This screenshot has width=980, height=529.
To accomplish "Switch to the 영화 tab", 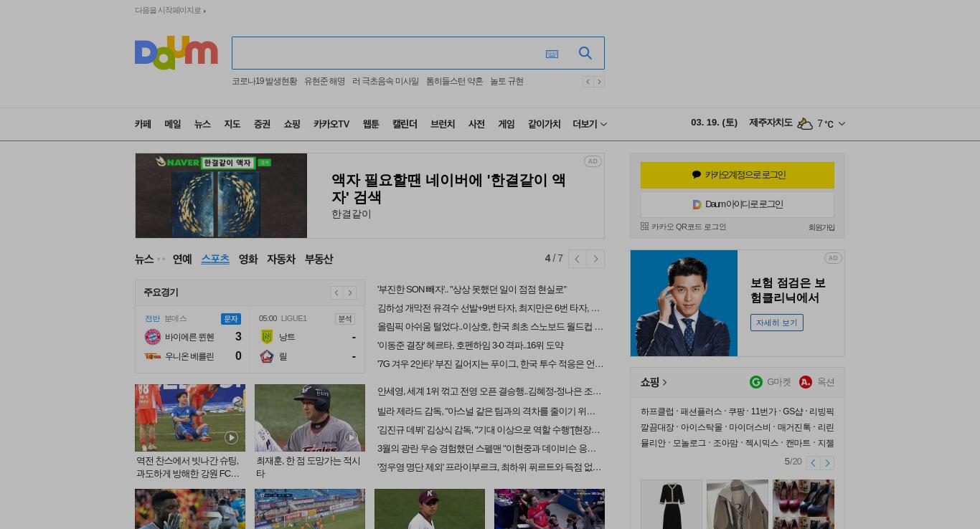I will click(x=248, y=259).
